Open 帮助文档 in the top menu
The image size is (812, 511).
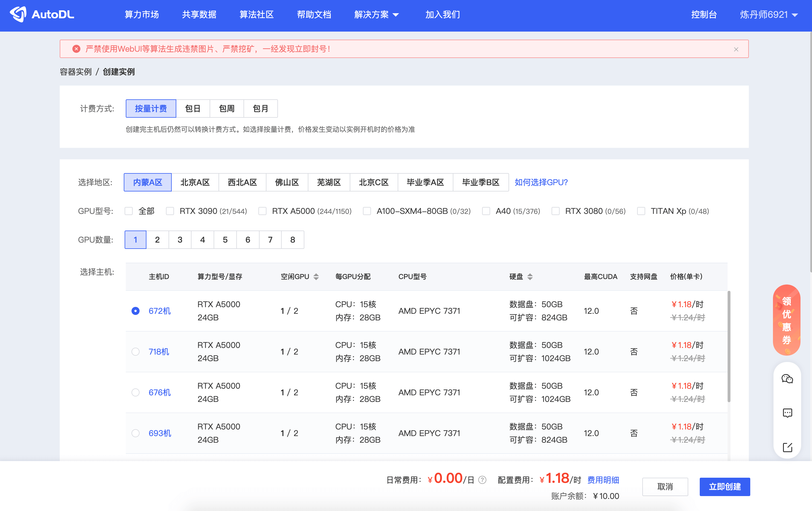pyautogui.click(x=314, y=14)
